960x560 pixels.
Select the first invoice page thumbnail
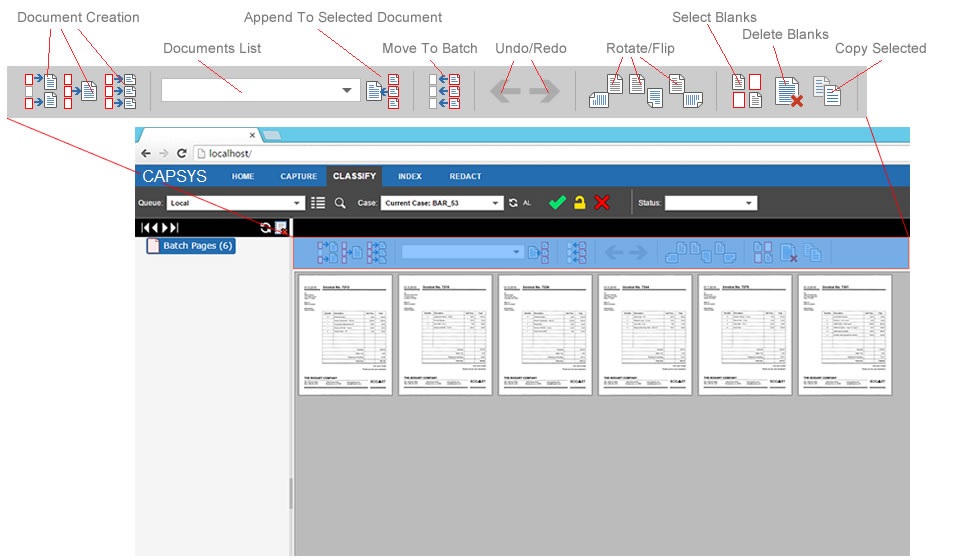[345, 335]
